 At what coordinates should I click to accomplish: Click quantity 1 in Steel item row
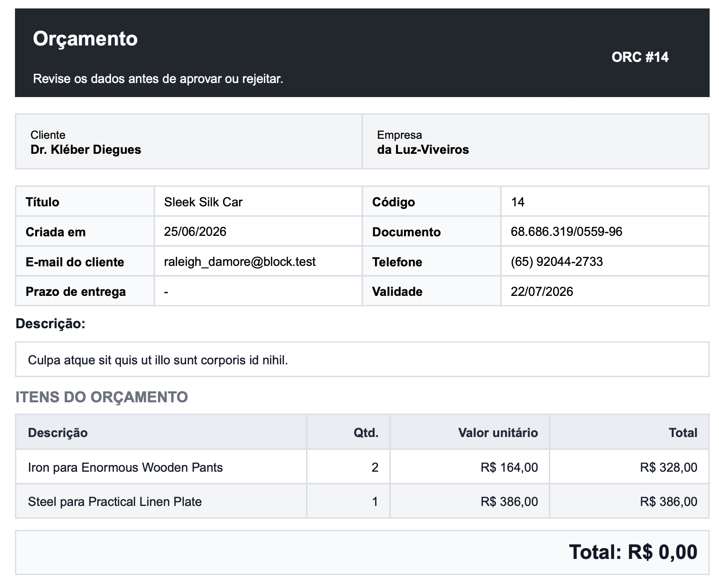coord(375,502)
